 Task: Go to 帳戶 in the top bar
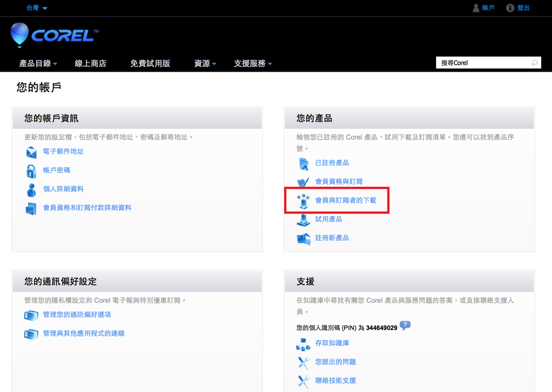(x=488, y=8)
